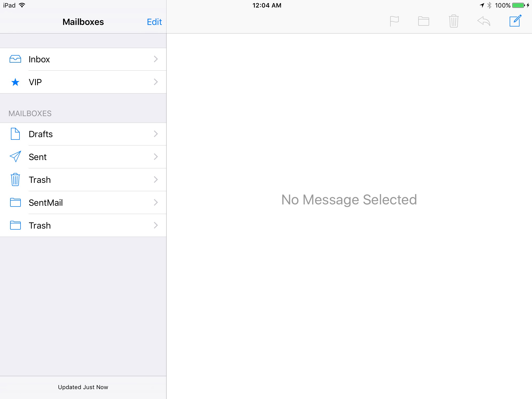Screen dimensions: 532x399
Task: Tap the move-to-folder icon in toolbar
Action: tap(423, 21)
